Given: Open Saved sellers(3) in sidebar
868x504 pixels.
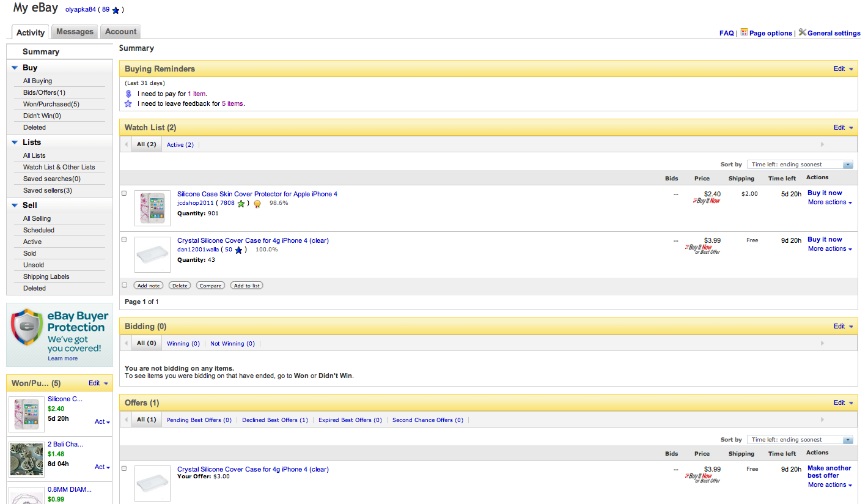Looking at the screenshot, I should point(48,191).
